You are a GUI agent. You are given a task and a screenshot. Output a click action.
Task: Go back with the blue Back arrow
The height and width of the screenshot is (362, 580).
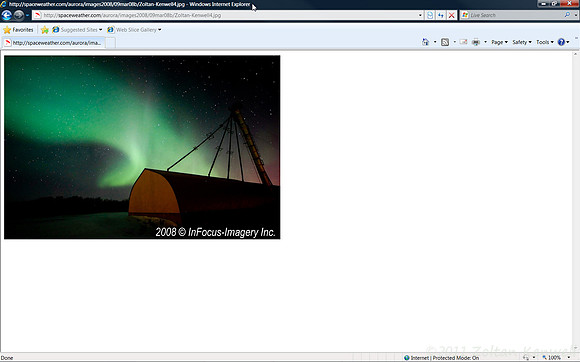[6, 15]
